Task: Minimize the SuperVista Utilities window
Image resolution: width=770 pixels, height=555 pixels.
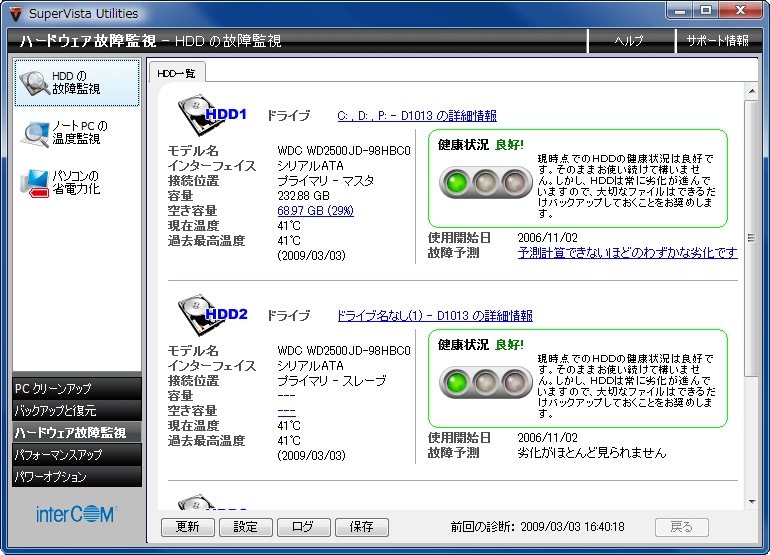Action: coord(680,10)
